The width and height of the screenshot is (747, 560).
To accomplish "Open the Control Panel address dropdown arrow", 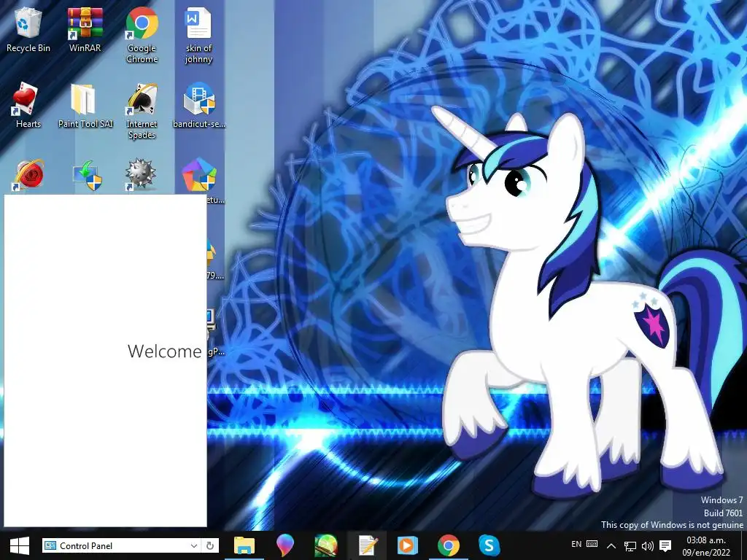I will pyautogui.click(x=194, y=545).
